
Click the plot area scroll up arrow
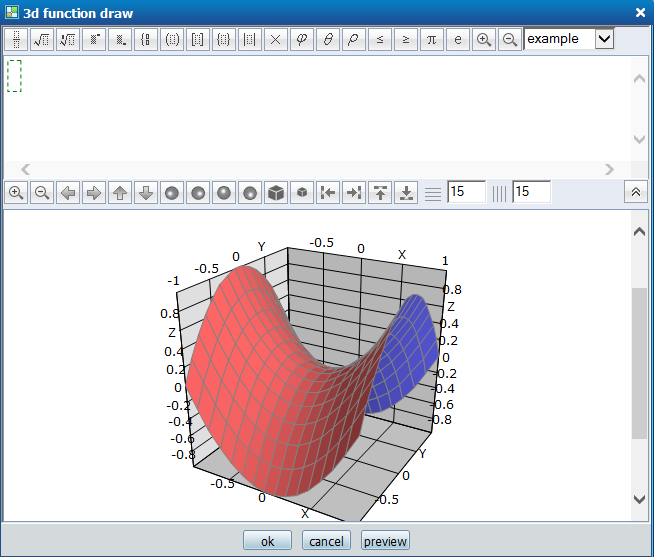coord(639,232)
